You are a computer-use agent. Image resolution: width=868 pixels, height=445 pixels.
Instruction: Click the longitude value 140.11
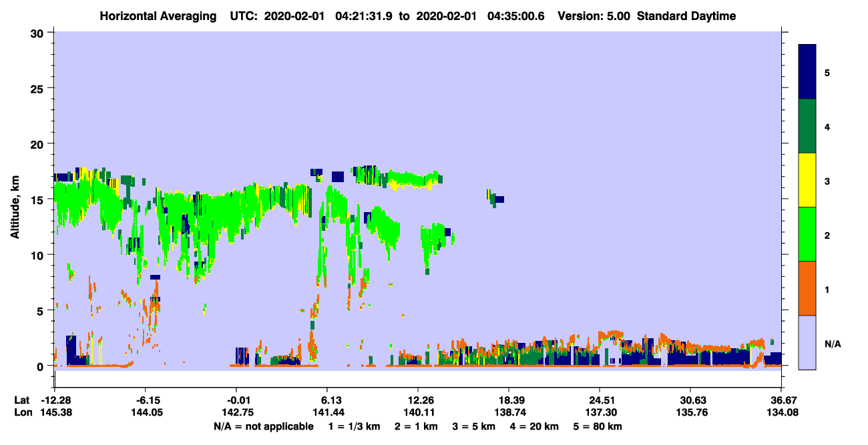coord(418,412)
